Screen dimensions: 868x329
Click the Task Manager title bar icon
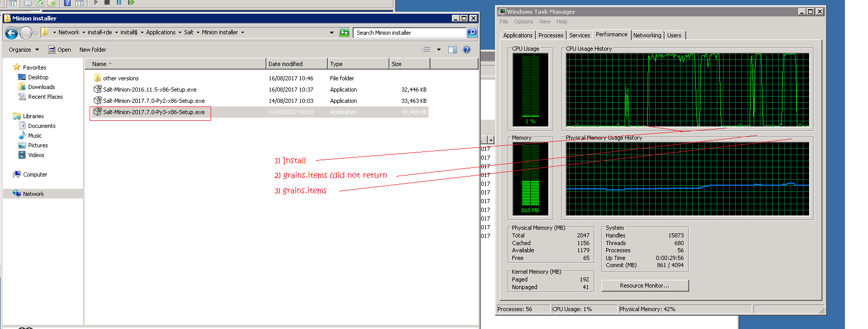502,11
